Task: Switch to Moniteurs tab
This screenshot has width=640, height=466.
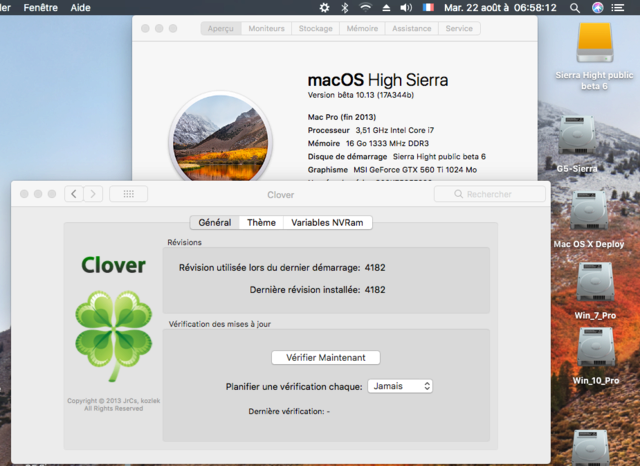Action: (x=266, y=29)
